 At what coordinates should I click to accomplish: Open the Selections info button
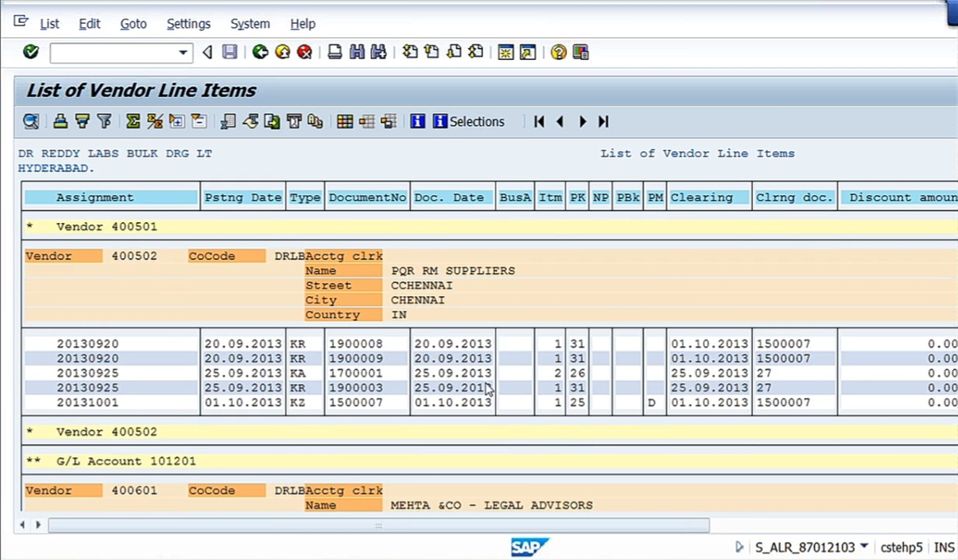tap(469, 122)
